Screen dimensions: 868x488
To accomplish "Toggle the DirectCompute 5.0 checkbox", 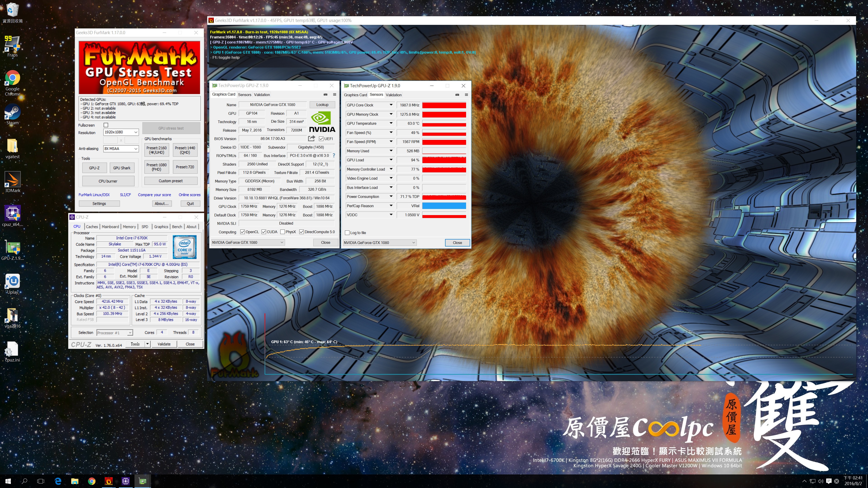I will click(x=301, y=232).
